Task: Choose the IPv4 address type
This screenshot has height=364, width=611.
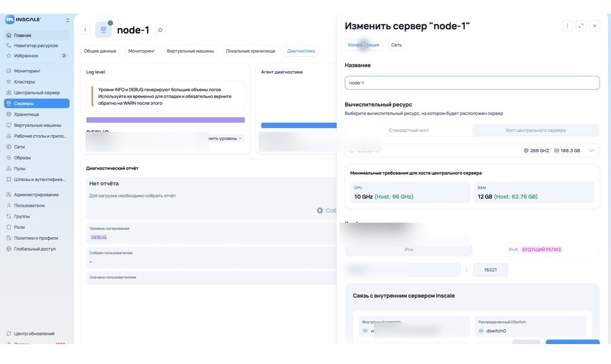Action: click(409, 249)
